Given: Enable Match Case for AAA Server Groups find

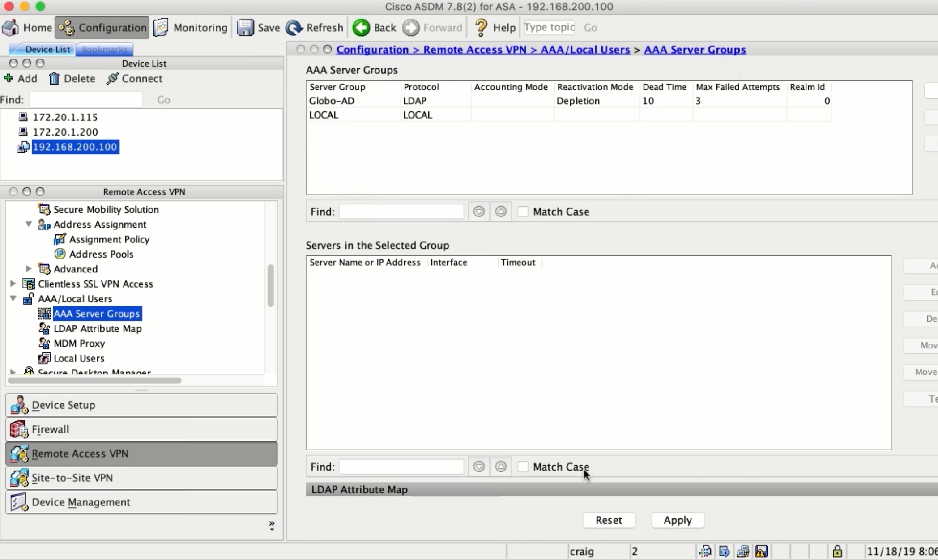Looking at the screenshot, I should pos(523,212).
